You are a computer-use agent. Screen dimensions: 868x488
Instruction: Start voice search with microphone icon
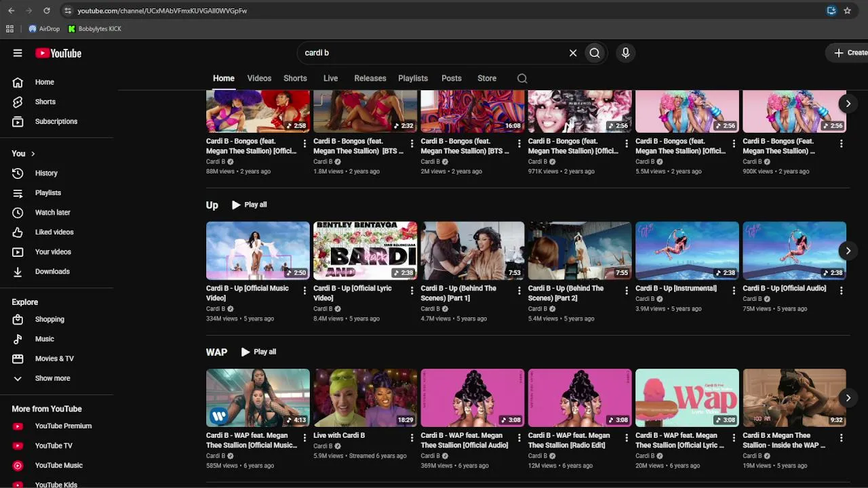pyautogui.click(x=625, y=53)
